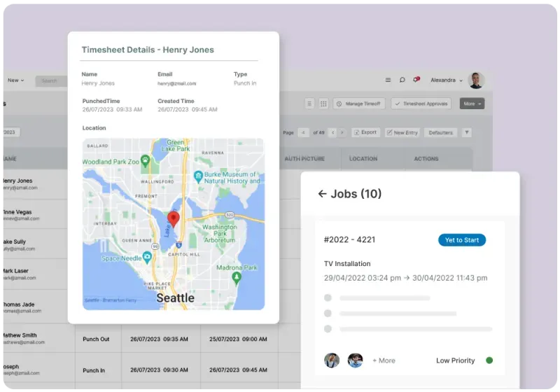
Task: Click Alexandra's profile avatar
Action: click(x=476, y=80)
